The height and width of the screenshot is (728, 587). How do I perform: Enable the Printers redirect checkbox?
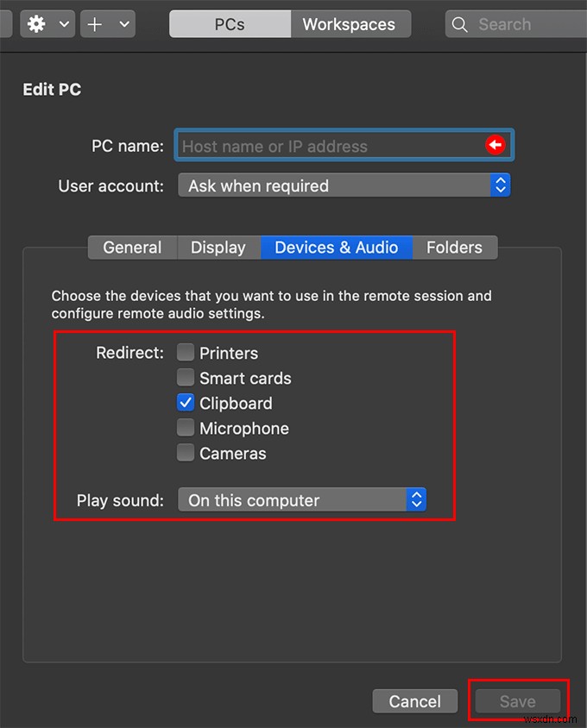coord(186,352)
